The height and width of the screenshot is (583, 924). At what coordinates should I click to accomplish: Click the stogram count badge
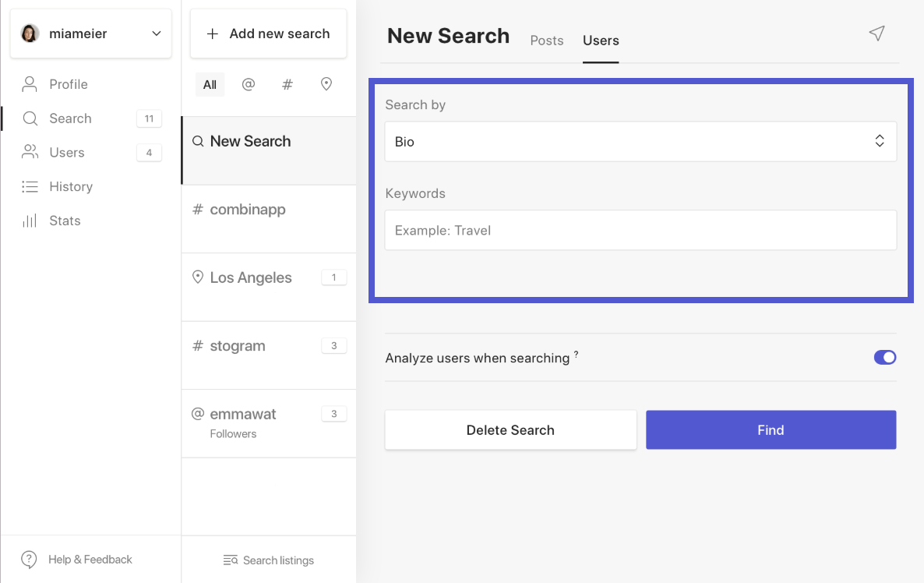pos(333,345)
